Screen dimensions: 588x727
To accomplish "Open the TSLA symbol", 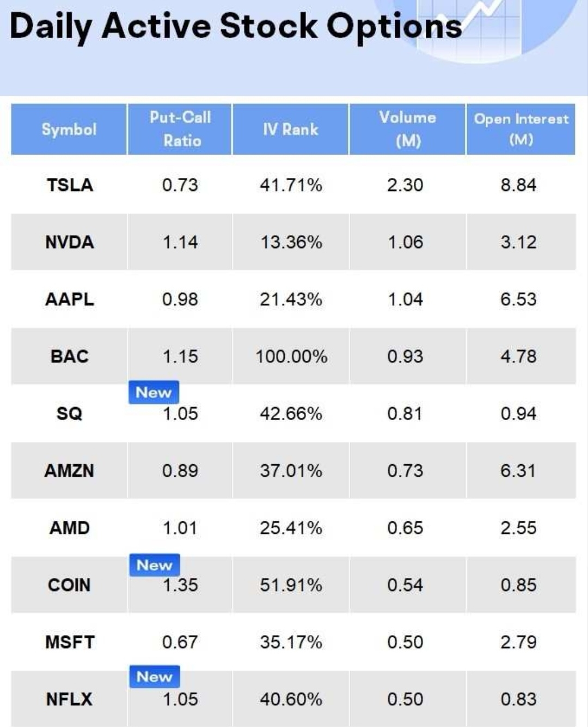I will tap(70, 185).
